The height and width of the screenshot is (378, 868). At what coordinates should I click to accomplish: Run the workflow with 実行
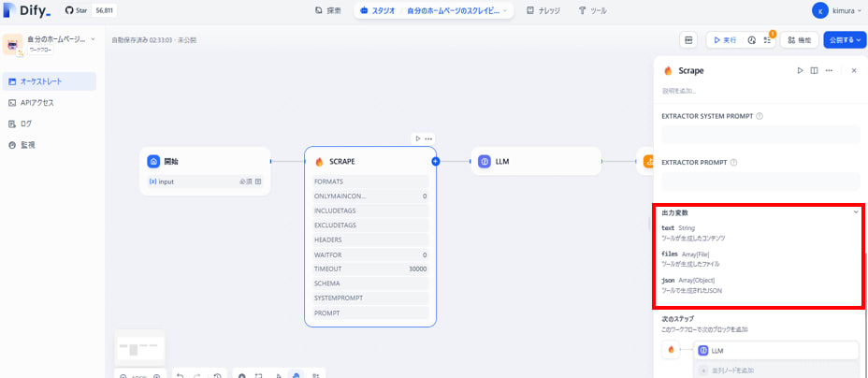pos(725,40)
